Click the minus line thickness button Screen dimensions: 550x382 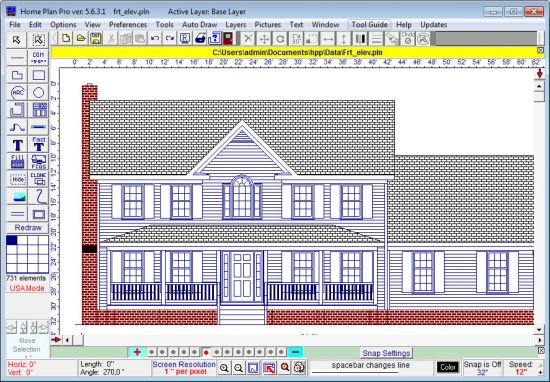(x=295, y=352)
